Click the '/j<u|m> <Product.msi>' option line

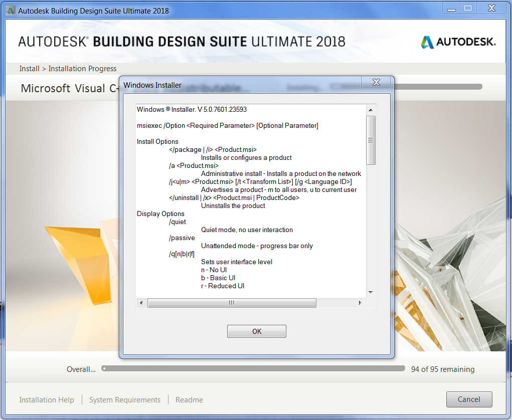coord(260,181)
